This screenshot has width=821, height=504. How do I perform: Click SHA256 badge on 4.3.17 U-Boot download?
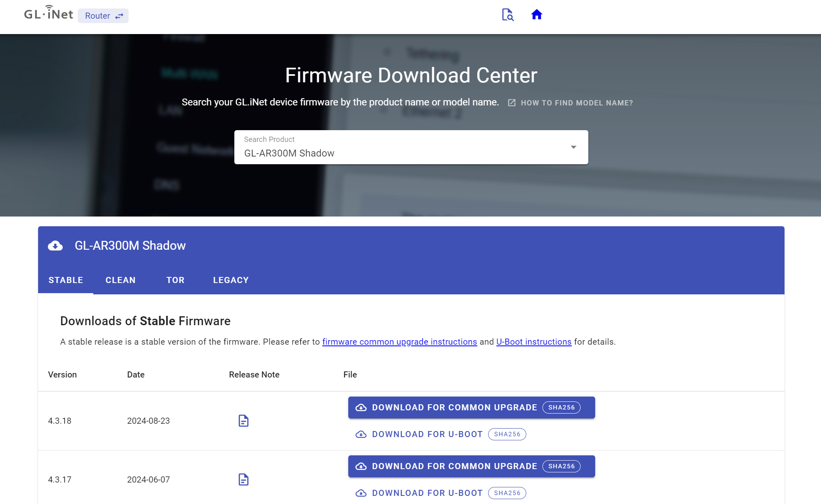[x=507, y=493]
